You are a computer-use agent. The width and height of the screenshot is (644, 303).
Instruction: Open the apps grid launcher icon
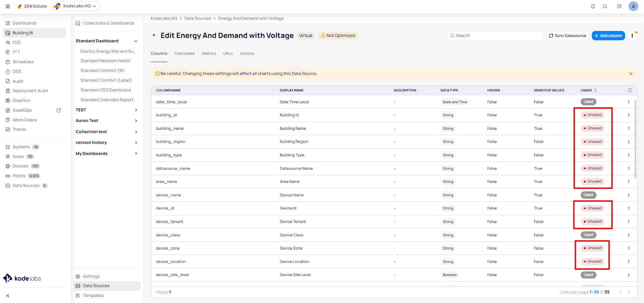[x=8, y=6]
